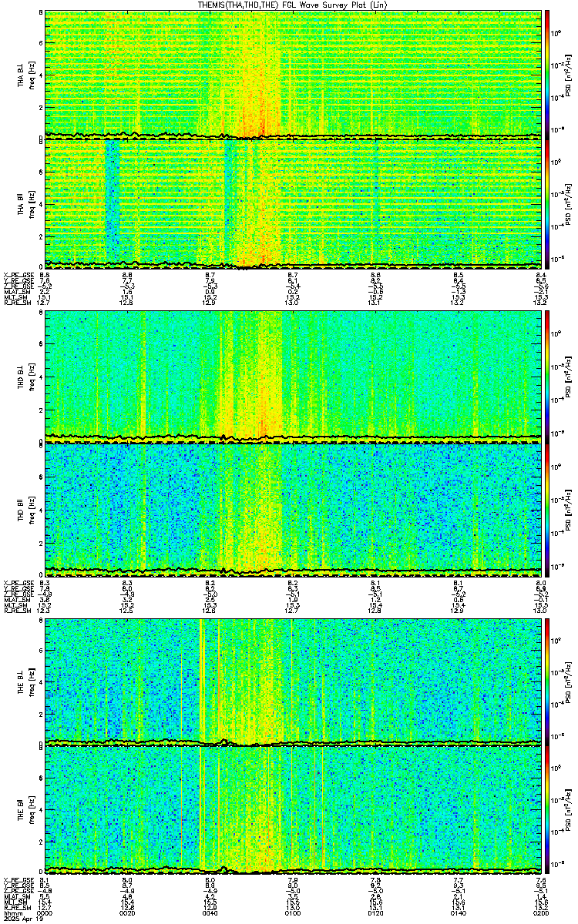The height and width of the screenshot is (924, 578).
Task: Click the R_RE_SM row label under THA panels
Action: click(17, 304)
